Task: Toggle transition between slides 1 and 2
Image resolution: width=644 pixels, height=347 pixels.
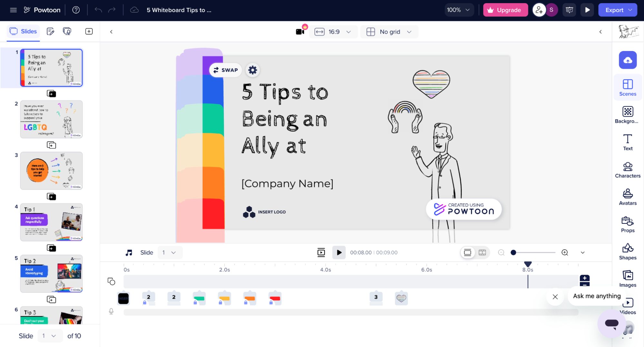Action: pyautogui.click(x=51, y=94)
